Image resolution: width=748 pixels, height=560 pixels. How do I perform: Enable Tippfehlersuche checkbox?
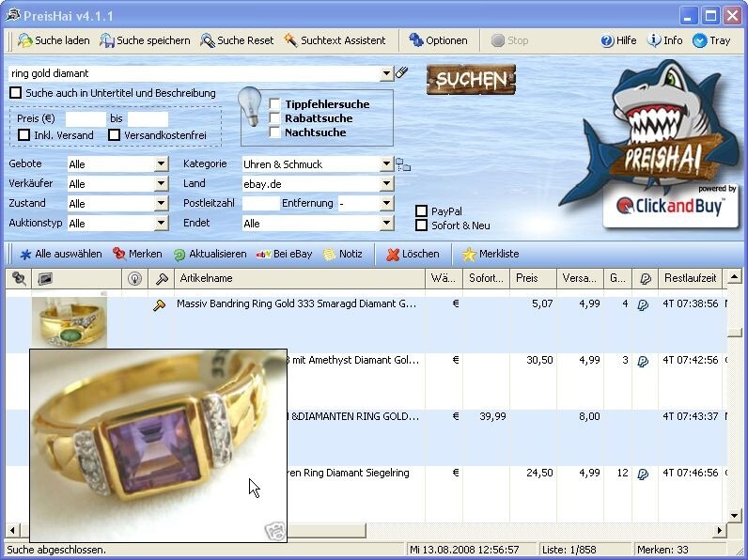pos(274,104)
